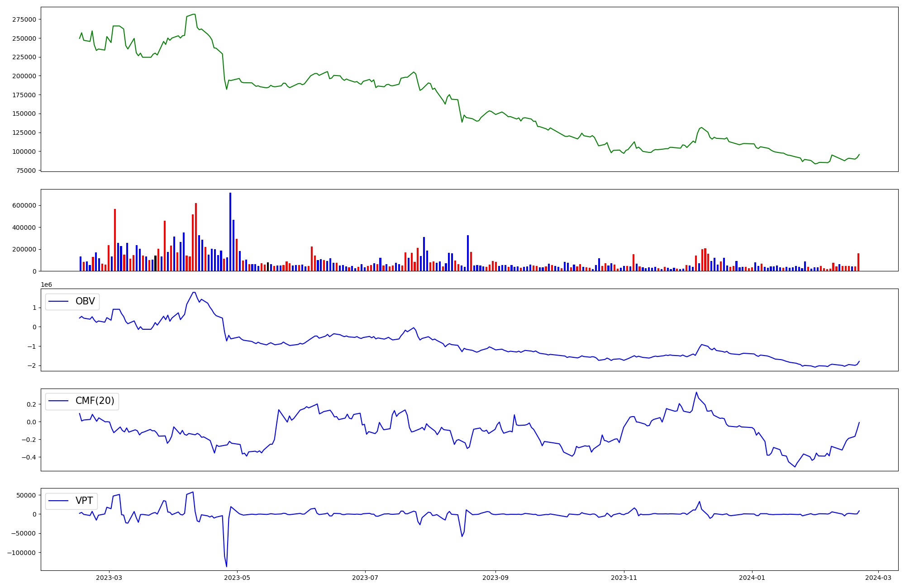This screenshot has height=588, width=905.
Task: Click the 175000 price axis label
Action: [24, 95]
